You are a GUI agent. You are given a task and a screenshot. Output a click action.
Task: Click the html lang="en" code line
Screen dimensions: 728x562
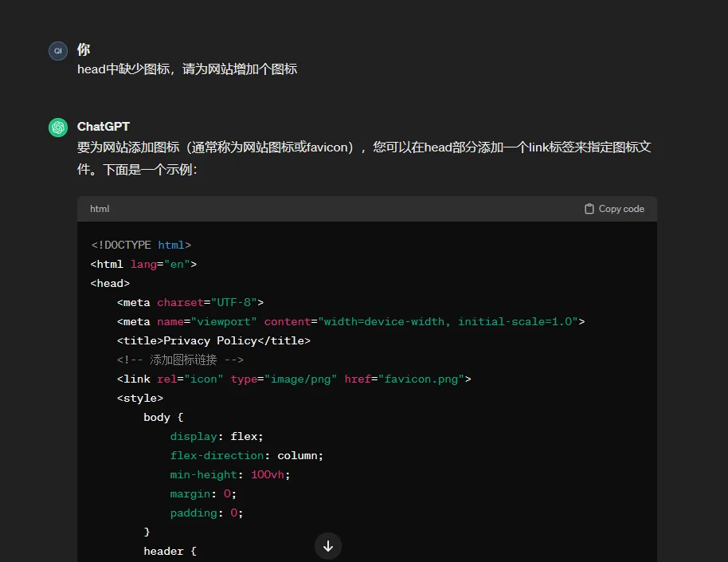pyautogui.click(x=143, y=265)
